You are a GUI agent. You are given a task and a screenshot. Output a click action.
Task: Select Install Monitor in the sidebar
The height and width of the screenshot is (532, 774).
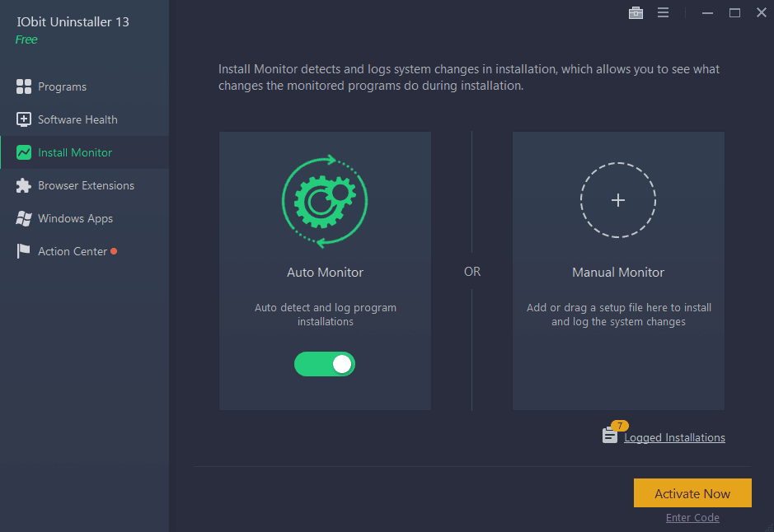(x=74, y=152)
